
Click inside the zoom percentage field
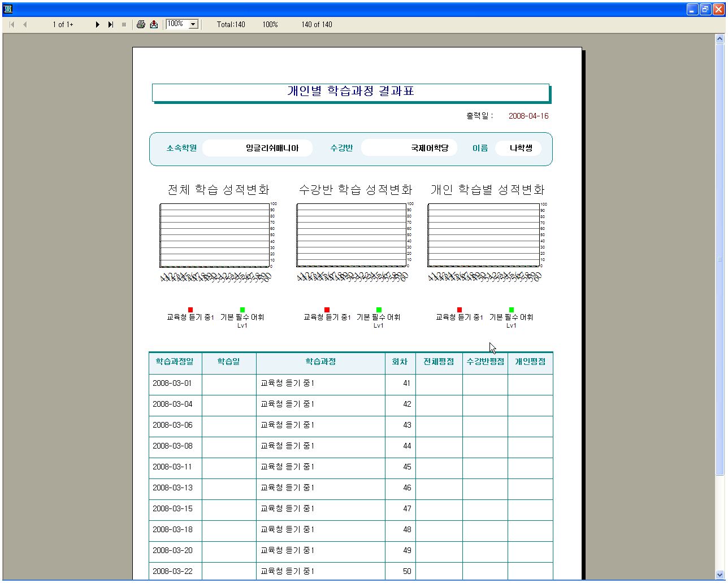(176, 24)
